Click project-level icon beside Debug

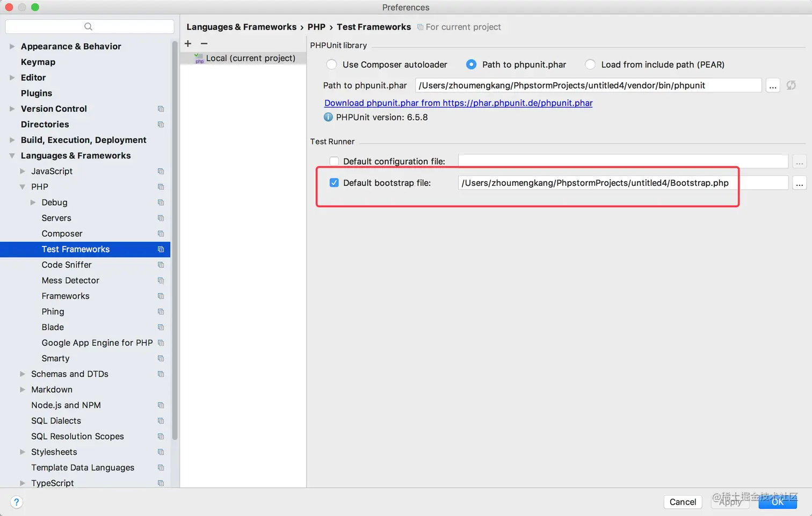click(161, 202)
